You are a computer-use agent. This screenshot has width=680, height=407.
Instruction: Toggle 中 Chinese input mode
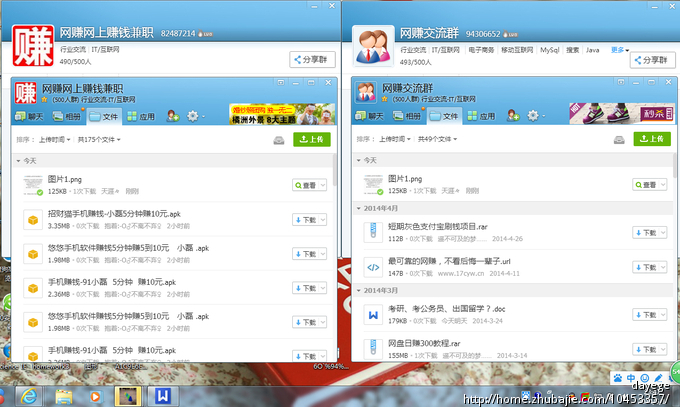[x=631, y=378]
